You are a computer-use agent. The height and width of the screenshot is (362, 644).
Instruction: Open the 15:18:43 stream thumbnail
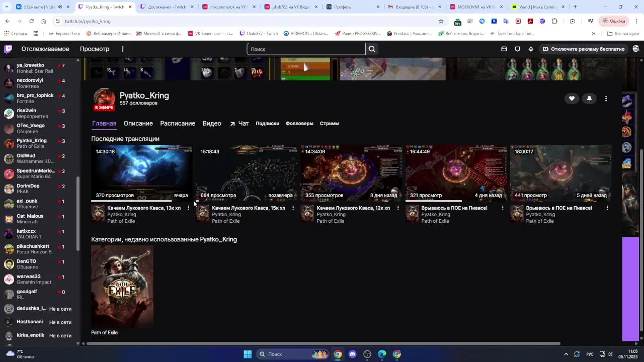[x=247, y=173]
